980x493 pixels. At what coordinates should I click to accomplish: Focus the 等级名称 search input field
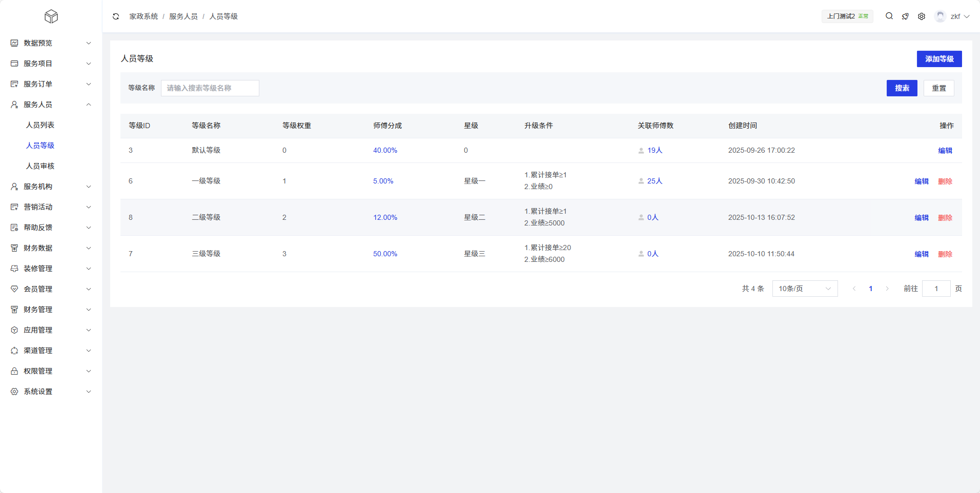tap(210, 88)
